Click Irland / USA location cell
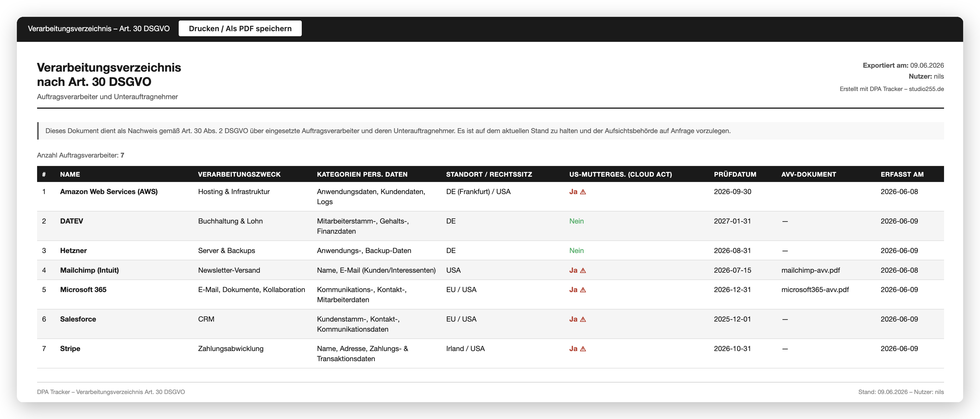This screenshot has width=980, height=419. tap(465, 348)
